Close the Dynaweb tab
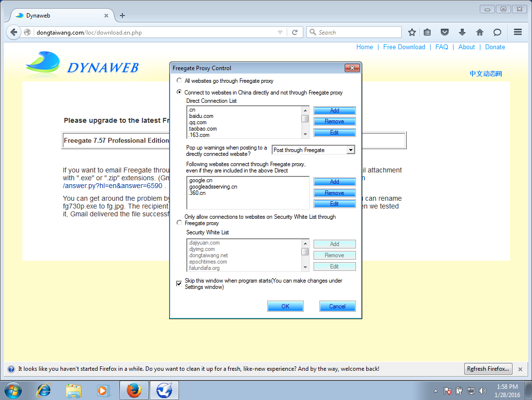 (x=106, y=16)
